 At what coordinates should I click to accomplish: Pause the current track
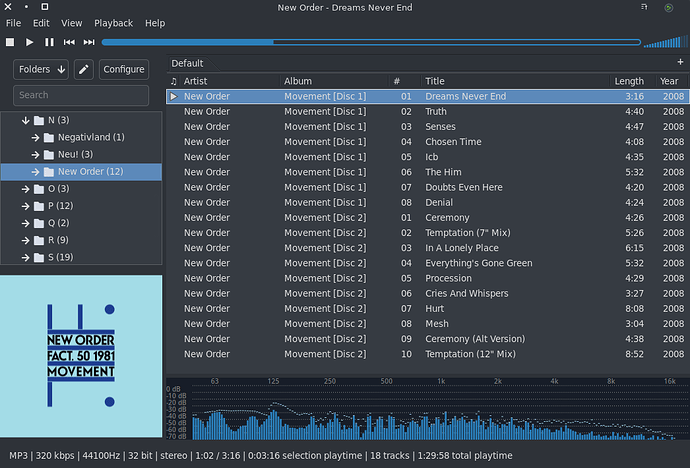coord(49,42)
